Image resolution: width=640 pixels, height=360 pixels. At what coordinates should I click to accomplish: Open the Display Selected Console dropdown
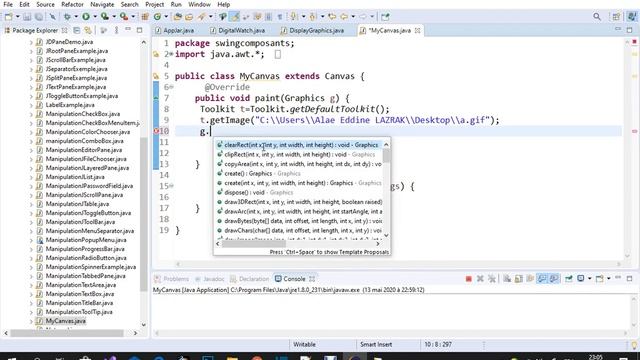coord(589,279)
